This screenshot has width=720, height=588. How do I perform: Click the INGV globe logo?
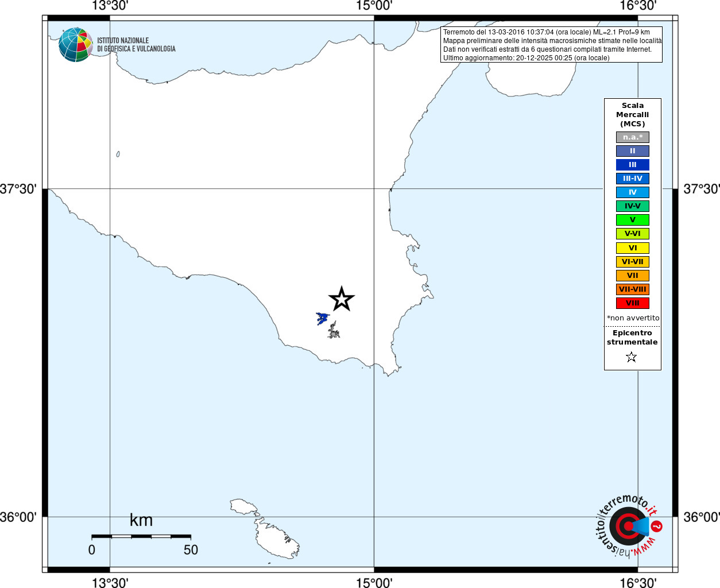(76, 44)
